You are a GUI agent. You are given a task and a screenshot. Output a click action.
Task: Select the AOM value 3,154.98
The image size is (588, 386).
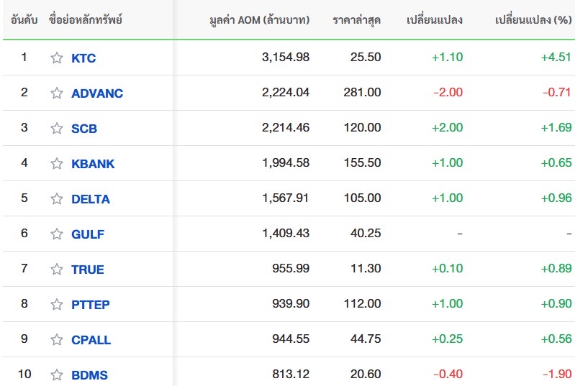coord(286,57)
